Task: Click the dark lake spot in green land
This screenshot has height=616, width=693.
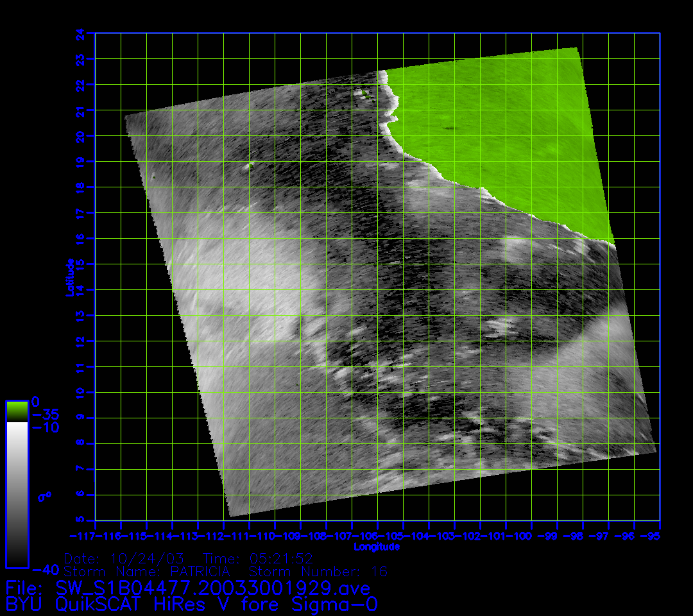Action: [x=452, y=128]
